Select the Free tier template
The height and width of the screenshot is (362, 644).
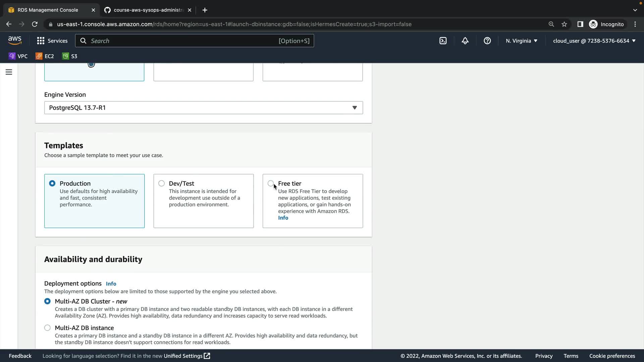point(271,183)
